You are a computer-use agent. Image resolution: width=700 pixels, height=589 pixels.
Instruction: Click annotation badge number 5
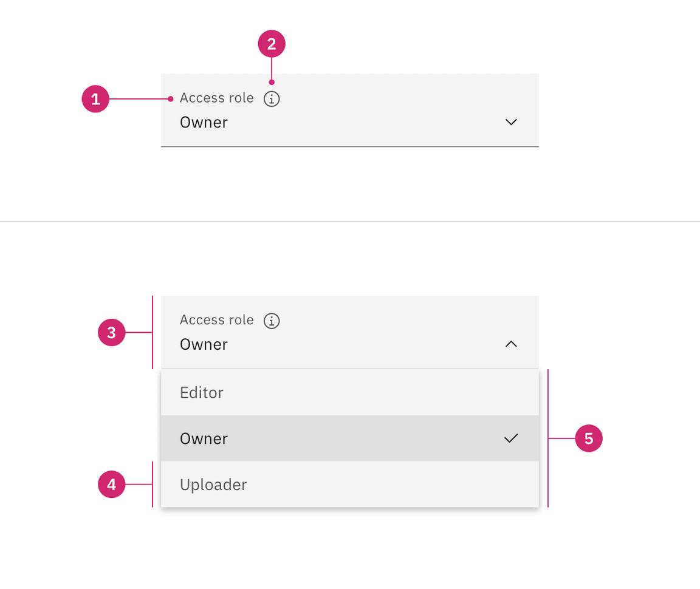589,438
